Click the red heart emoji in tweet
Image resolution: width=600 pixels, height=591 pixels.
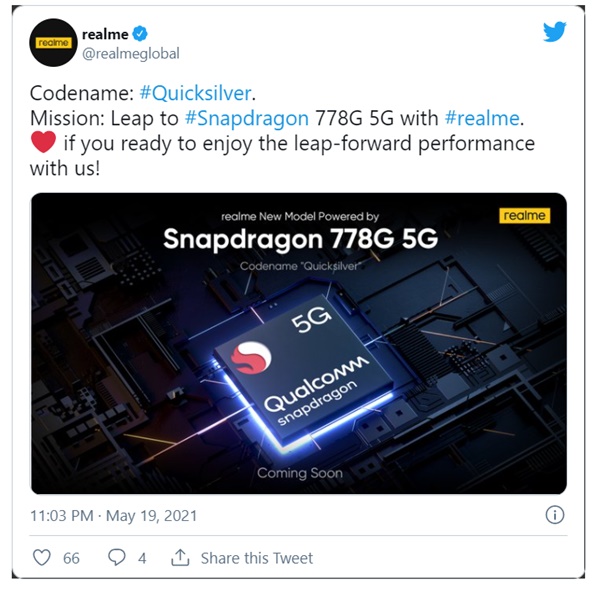pyautogui.click(x=43, y=142)
